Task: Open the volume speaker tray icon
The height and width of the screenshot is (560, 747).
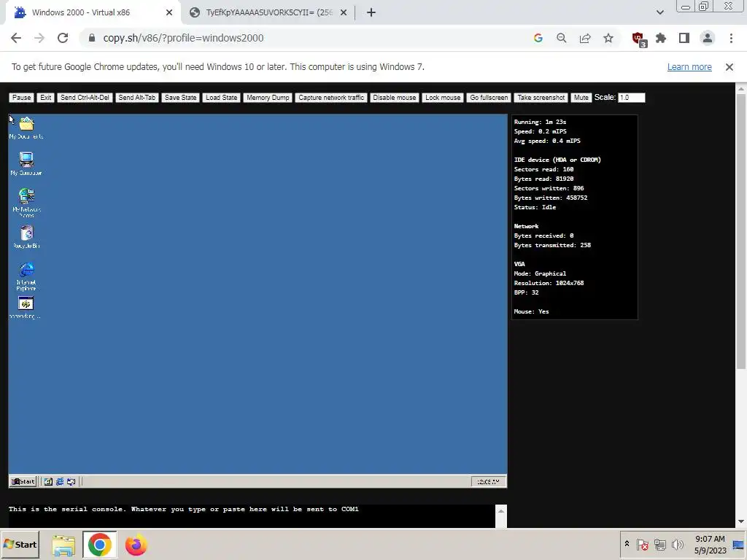Action: coord(677,544)
